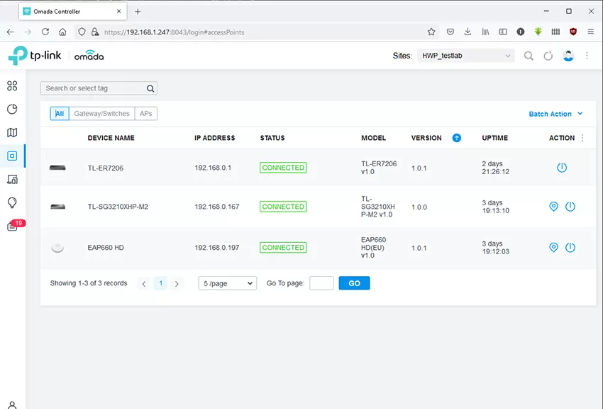The height and width of the screenshot is (409, 604).
Task: Expand the Batch Action dropdown
Action: (x=555, y=114)
